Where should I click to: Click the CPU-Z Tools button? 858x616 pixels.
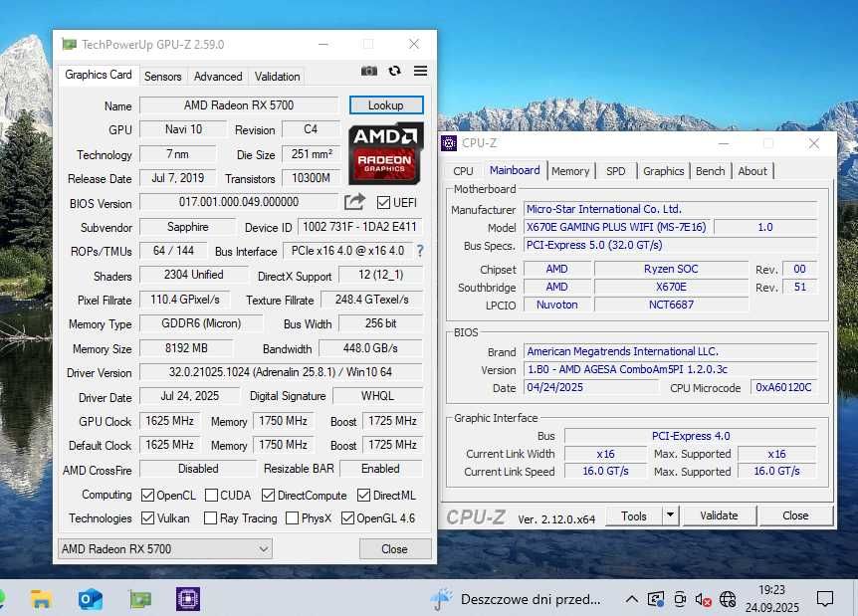point(634,515)
